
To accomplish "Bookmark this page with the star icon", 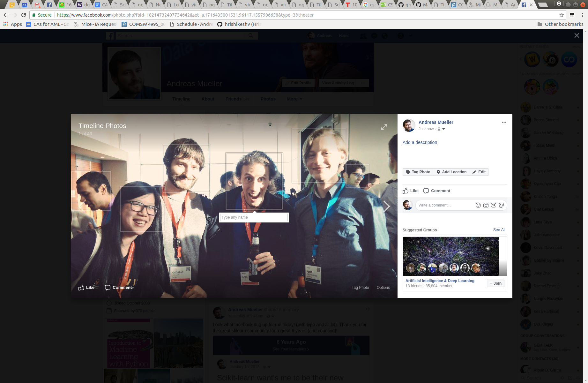I will [562, 15].
